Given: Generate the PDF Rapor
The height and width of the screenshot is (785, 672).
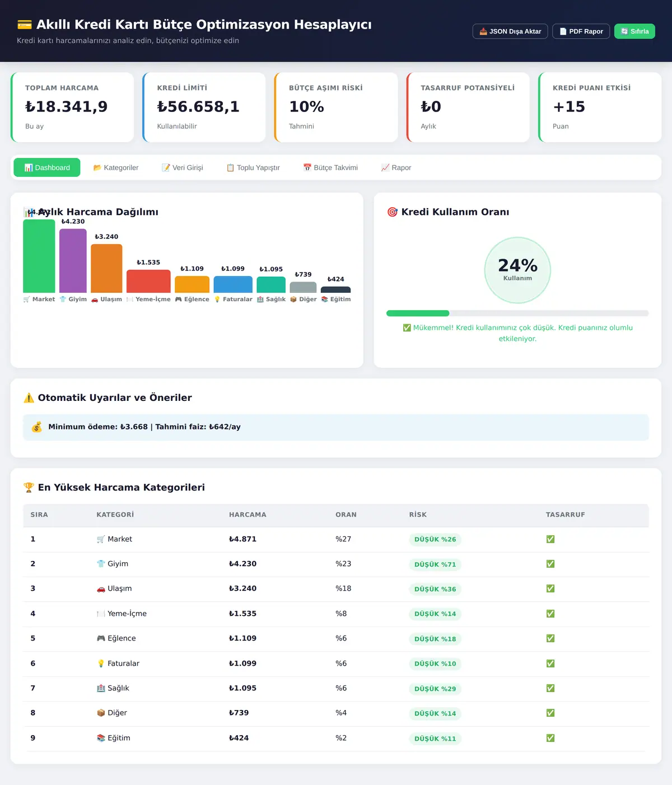Looking at the screenshot, I should coord(581,31).
